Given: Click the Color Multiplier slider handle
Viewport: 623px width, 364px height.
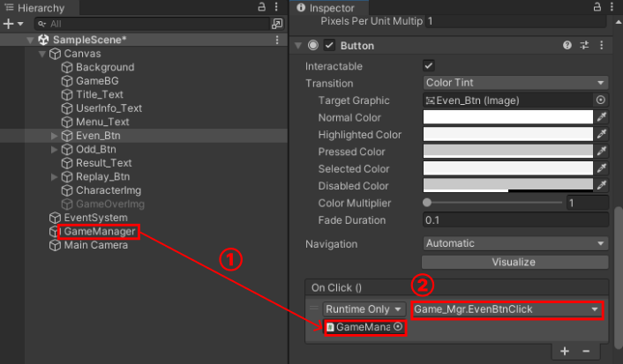Looking at the screenshot, I should (x=427, y=203).
